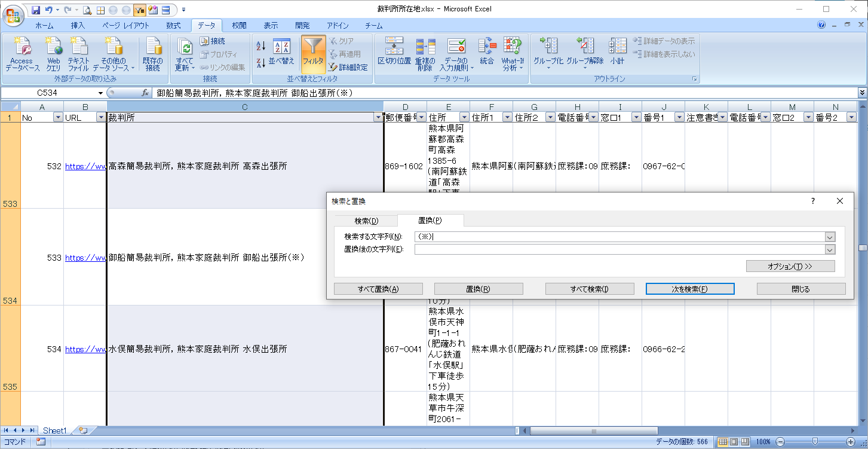Open Print Preview from Quick Access toolbar
Image resolution: width=868 pixels, height=449 pixels.
point(87,10)
